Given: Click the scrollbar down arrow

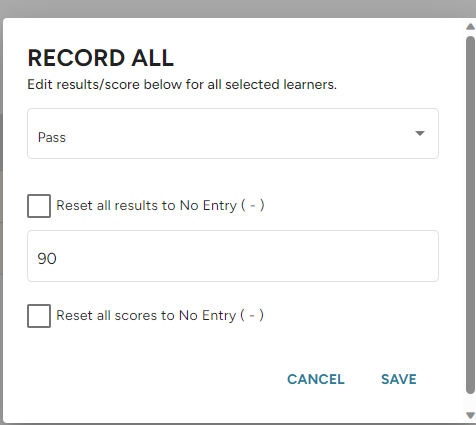Looking at the screenshot, I should pyautogui.click(x=470, y=415).
